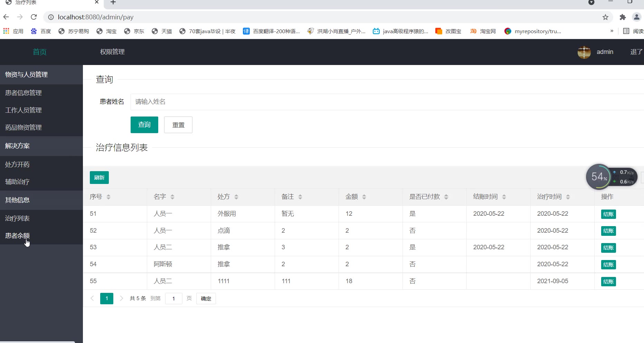Open the 70套java毕设 bookmark

point(207,31)
